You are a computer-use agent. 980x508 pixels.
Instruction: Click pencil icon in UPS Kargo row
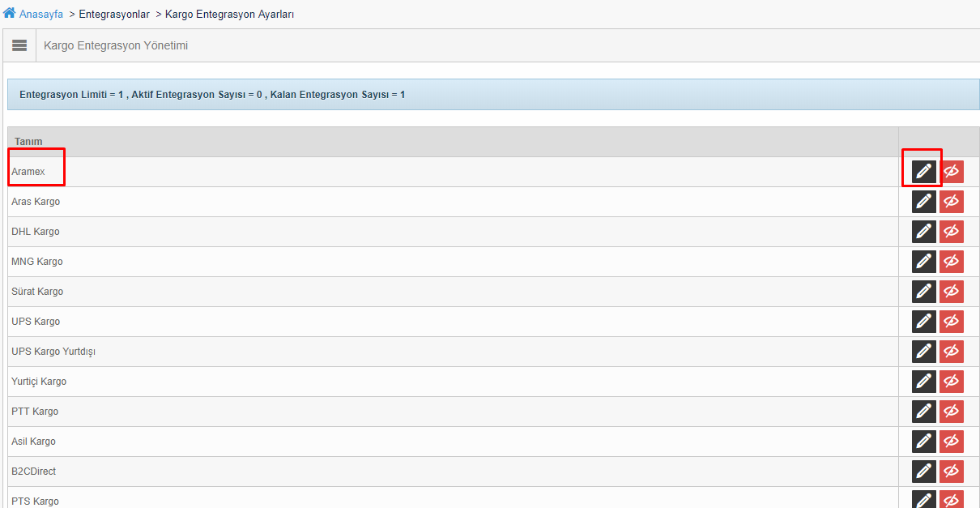pyautogui.click(x=924, y=322)
